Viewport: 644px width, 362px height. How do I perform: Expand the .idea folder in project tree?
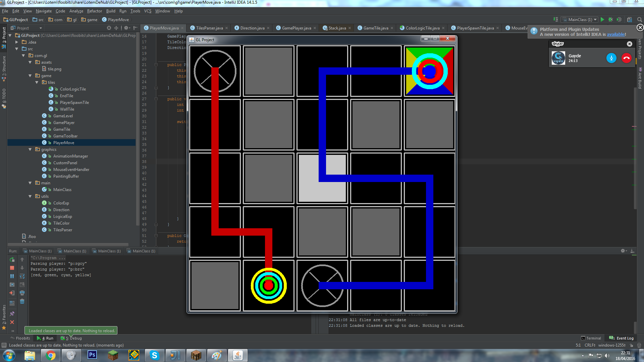point(17,42)
